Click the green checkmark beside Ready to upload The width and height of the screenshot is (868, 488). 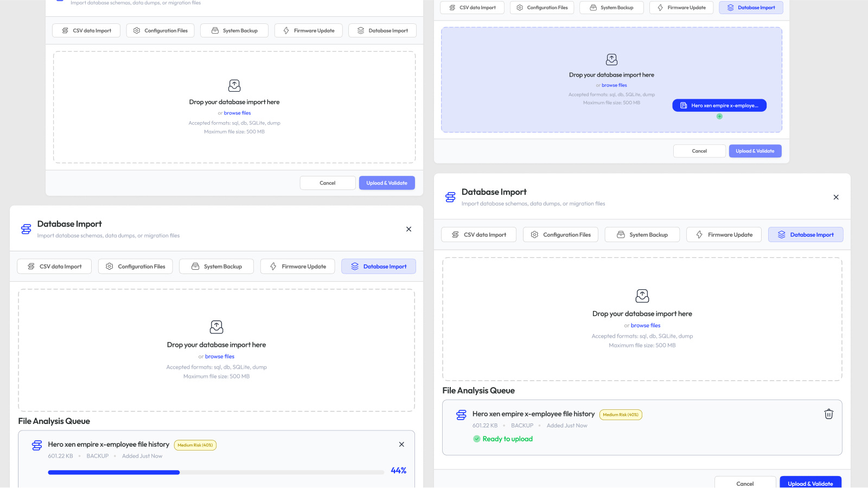(x=477, y=439)
